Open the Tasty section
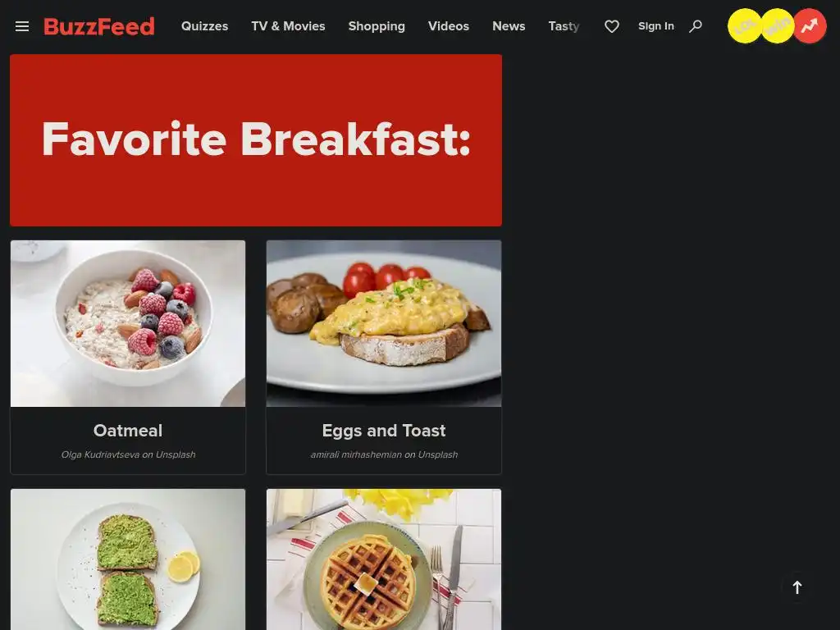This screenshot has width=840, height=630. click(x=564, y=26)
